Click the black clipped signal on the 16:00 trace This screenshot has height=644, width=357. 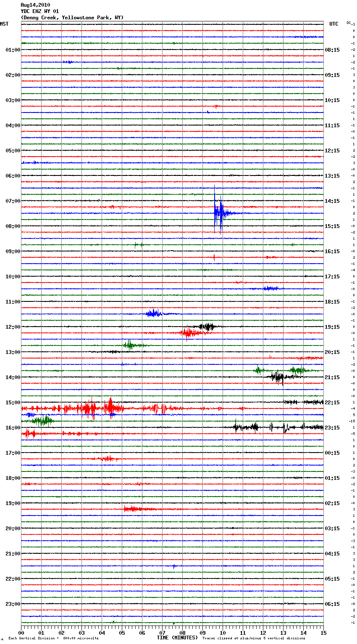pos(279,427)
